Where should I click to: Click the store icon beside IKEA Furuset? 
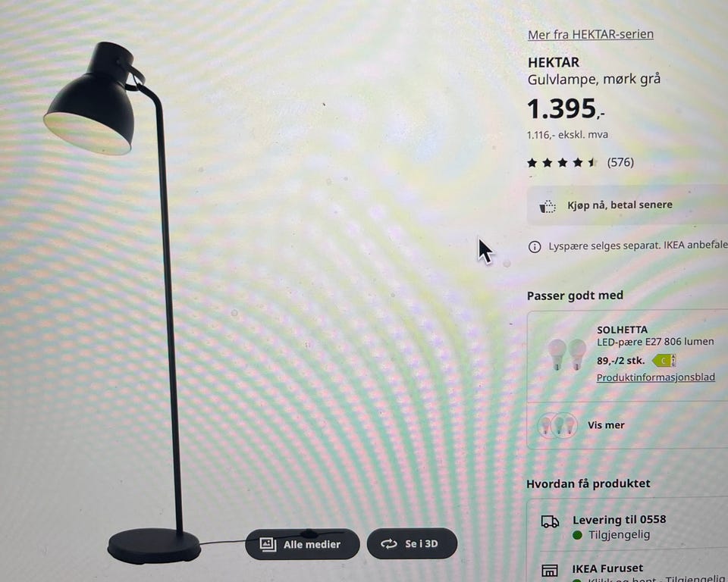coord(550,571)
